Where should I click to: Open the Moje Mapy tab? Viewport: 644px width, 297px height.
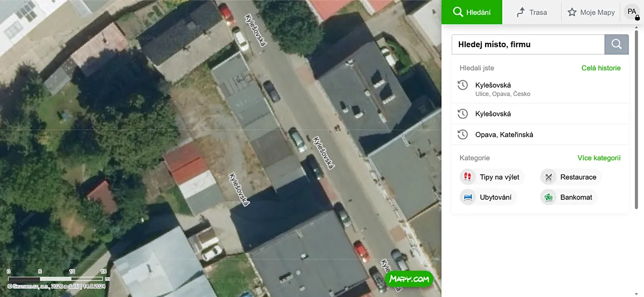pyautogui.click(x=591, y=12)
